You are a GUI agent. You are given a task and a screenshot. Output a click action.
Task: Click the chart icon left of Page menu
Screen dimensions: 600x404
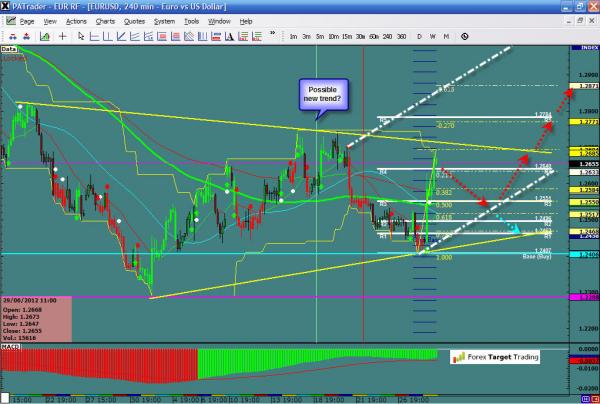click(9, 20)
